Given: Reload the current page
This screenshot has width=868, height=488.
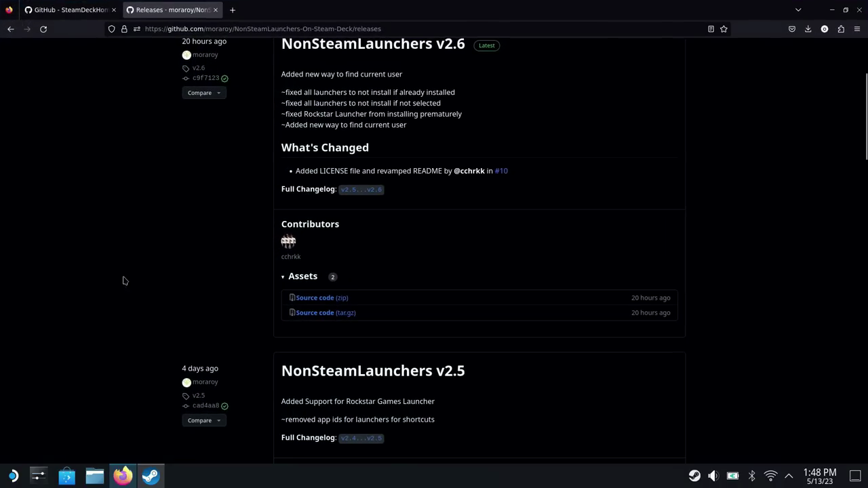Looking at the screenshot, I should pyautogui.click(x=43, y=28).
